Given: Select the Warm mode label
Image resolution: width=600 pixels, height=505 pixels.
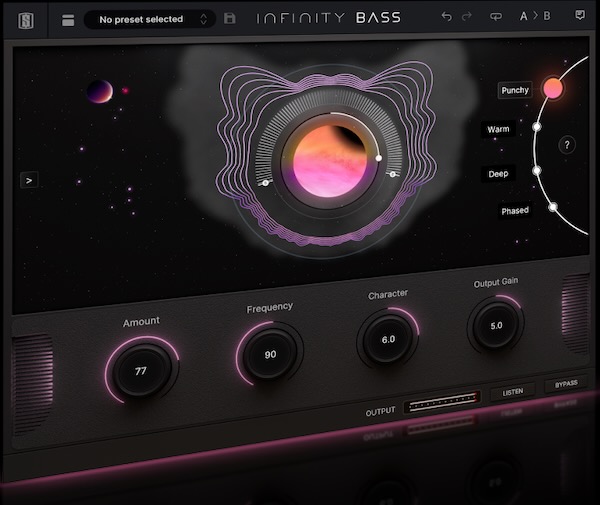Looking at the screenshot, I should [498, 129].
